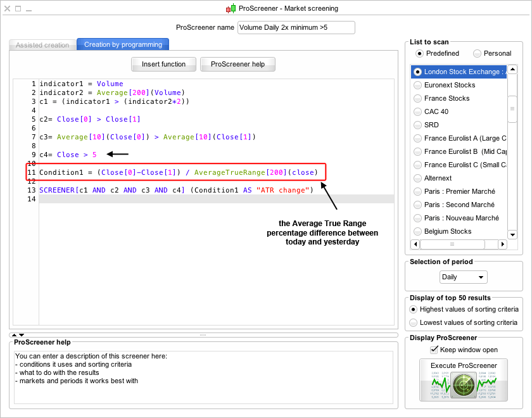Open the Daily period dropdown
Image resolution: width=532 pixels, height=418 pixels.
click(x=464, y=277)
